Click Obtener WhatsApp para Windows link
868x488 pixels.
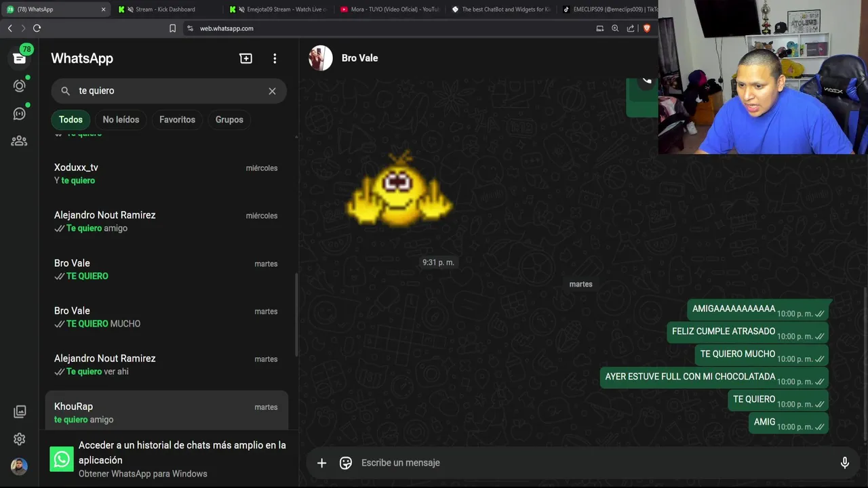click(x=142, y=474)
